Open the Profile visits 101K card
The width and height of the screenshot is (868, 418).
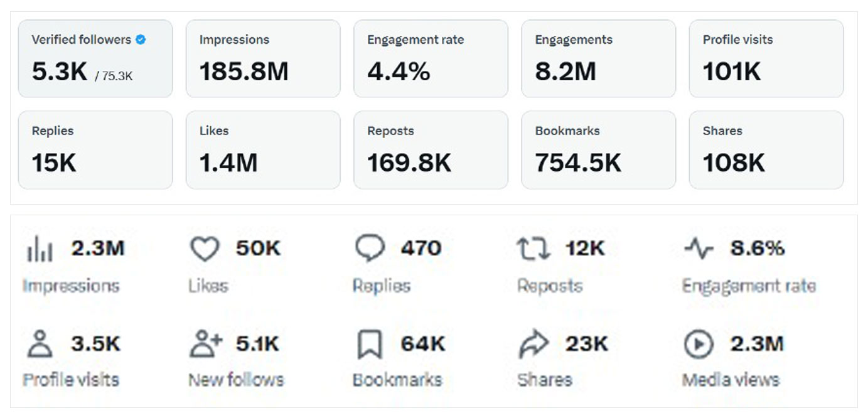click(766, 58)
